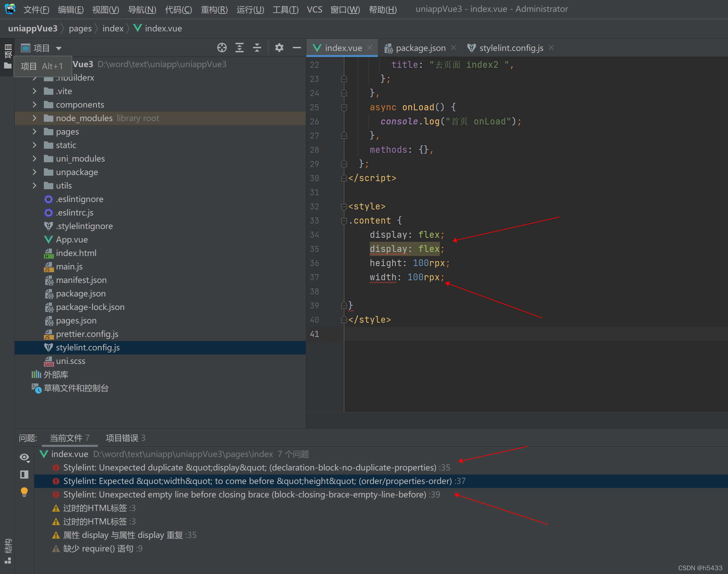The width and height of the screenshot is (728, 574).
Task: Open manifest.json in project tree
Action: [81, 280]
